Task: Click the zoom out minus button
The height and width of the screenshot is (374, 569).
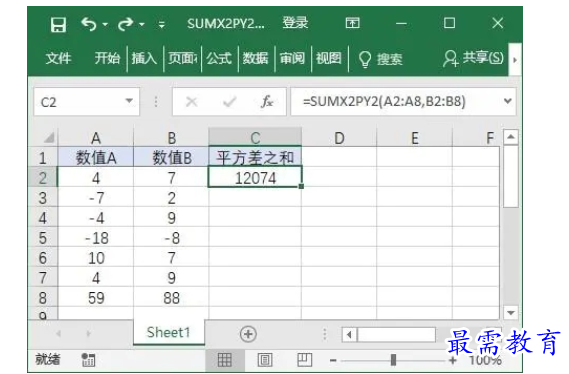Action: pos(333,360)
